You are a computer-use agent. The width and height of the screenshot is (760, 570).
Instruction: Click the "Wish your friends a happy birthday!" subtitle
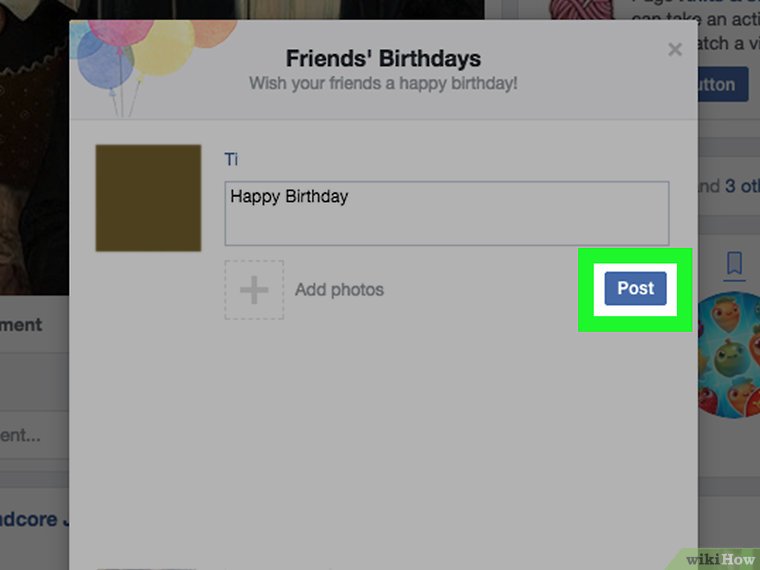click(x=383, y=83)
